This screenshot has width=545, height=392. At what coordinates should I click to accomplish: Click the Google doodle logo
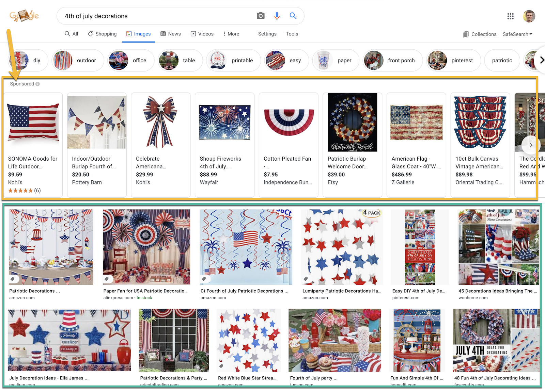(x=24, y=16)
